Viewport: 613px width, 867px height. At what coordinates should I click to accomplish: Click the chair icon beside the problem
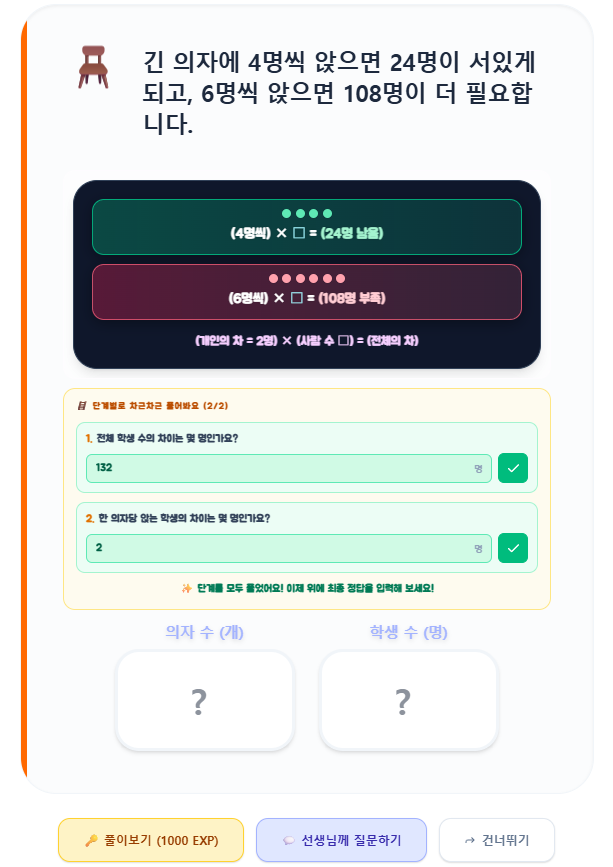pyautogui.click(x=93, y=67)
